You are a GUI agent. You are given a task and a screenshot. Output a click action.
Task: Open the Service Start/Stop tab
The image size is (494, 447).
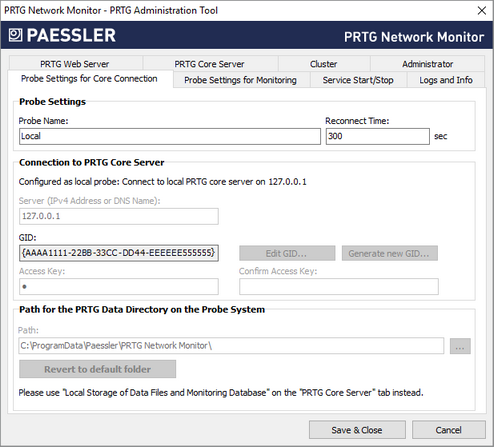(358, 80)
